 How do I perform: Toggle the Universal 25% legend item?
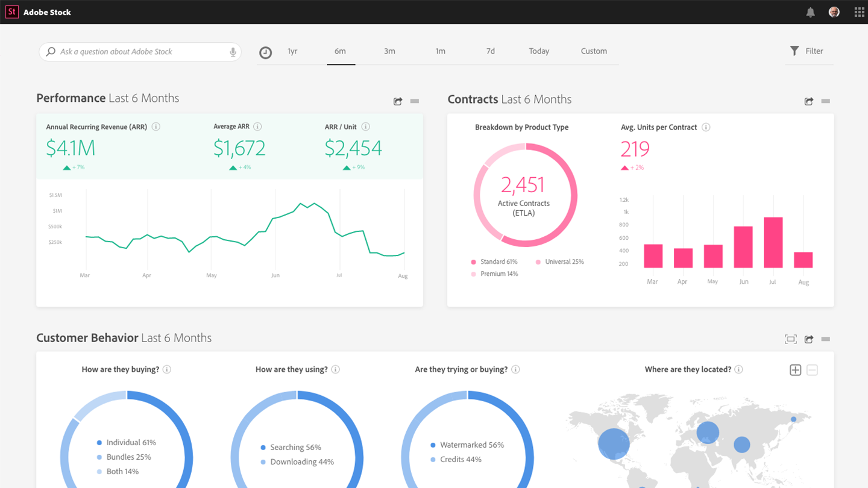(559, 262)
